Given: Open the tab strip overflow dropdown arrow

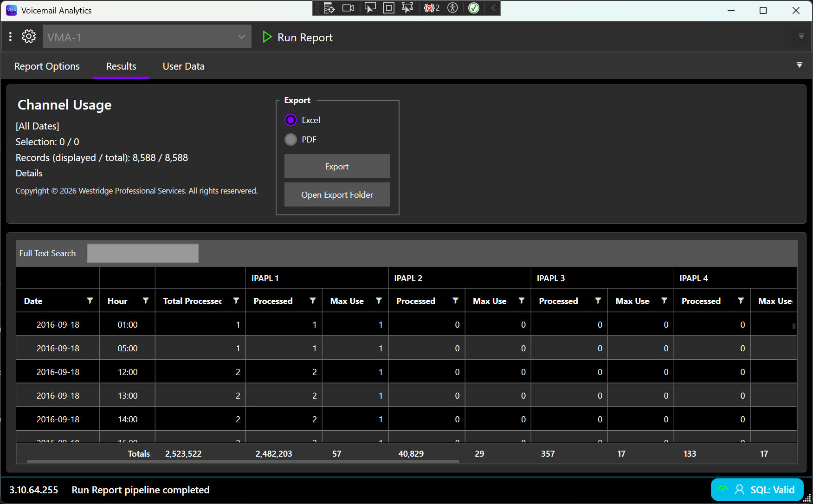Looking at the screenshot, I should tap(799, 65).
